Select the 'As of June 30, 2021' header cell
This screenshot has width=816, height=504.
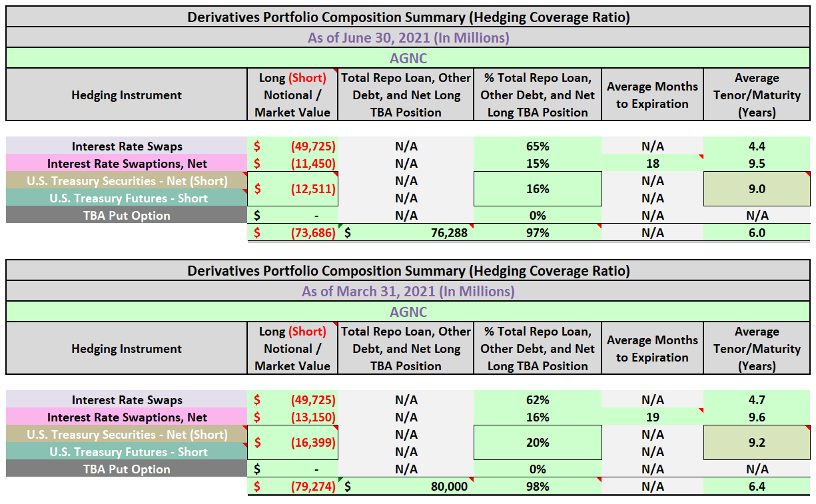pyautogui.click(x=408, y=37)
